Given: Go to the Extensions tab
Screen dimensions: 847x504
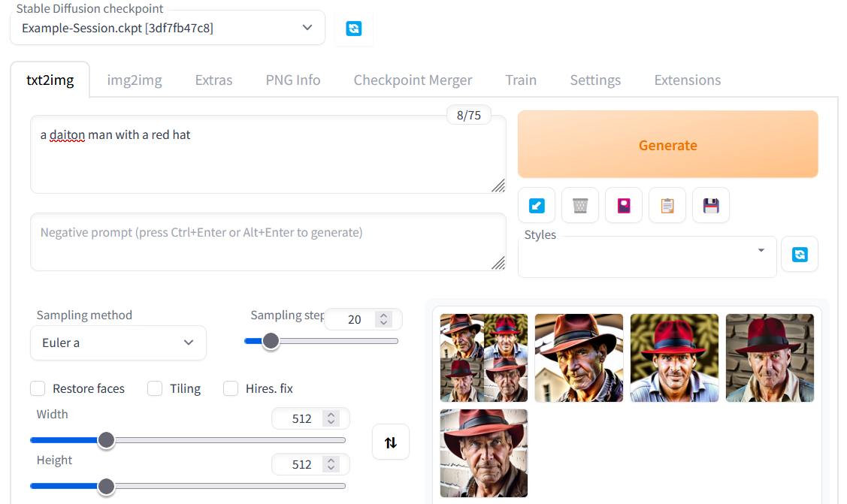Looking at the screenshot, I should click(687, 80).
